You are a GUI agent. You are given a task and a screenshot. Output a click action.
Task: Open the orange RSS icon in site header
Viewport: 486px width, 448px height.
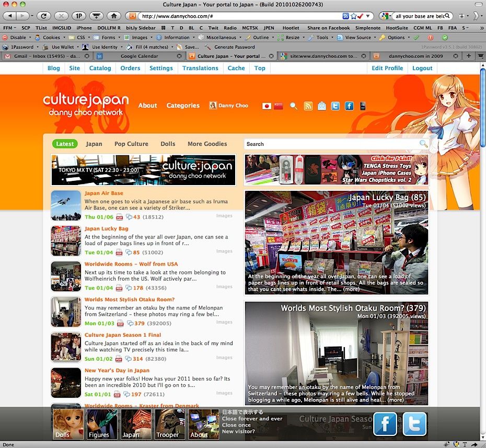pyautogui.click(x=308, y=106)
